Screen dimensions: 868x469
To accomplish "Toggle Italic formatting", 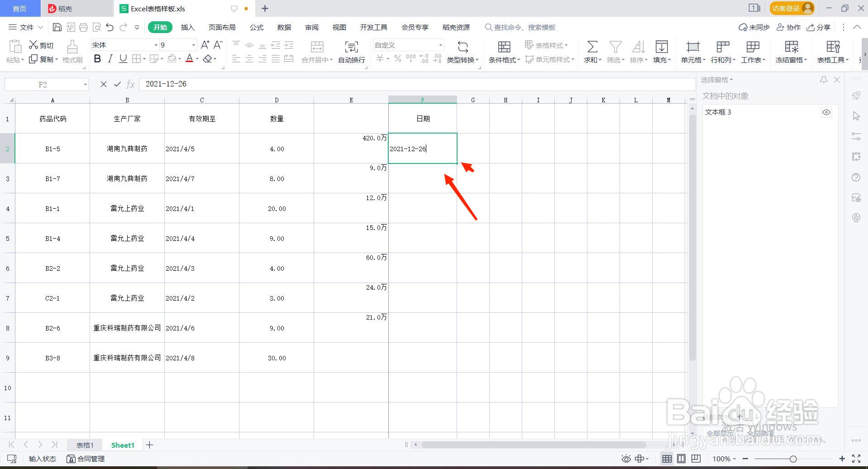I will click(x=110, y=59).
